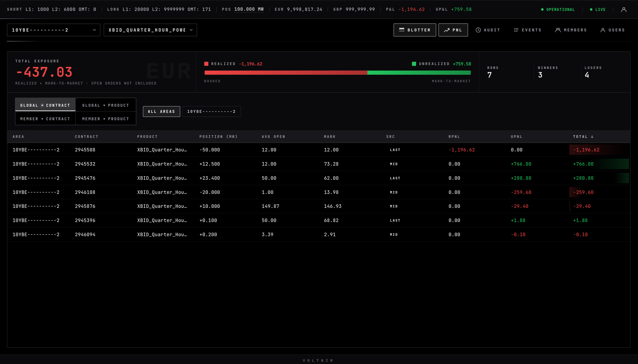The image size is (638, 364).
Task: Select the Audit clock icon
Action: [x=478, y=30]
